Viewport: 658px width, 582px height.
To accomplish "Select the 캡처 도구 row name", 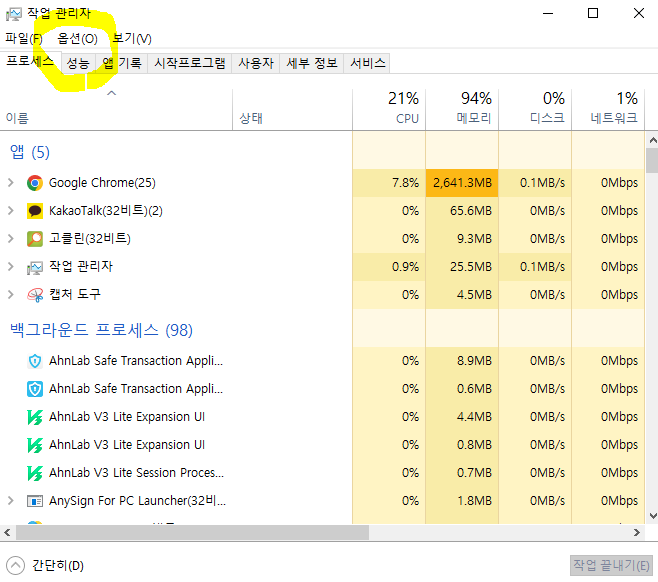I will tap(75, 295).
